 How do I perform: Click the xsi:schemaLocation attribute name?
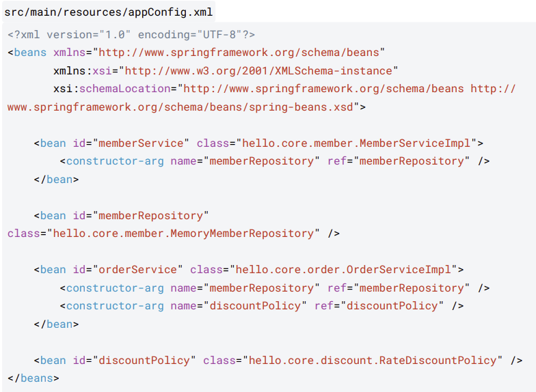(x=112, y=89)
